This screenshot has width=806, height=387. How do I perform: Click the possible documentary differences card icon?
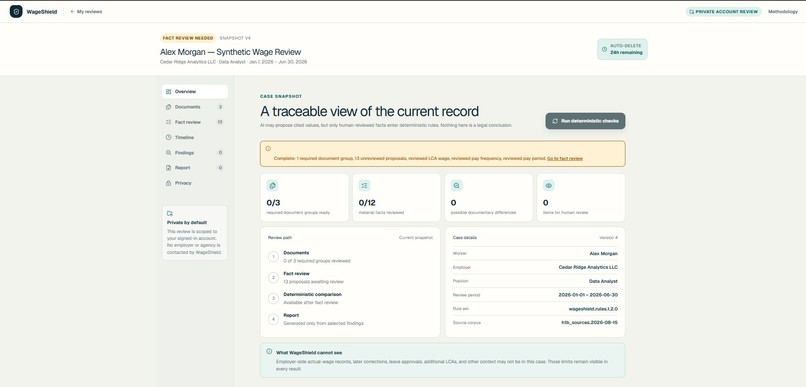tap(456, 186)
